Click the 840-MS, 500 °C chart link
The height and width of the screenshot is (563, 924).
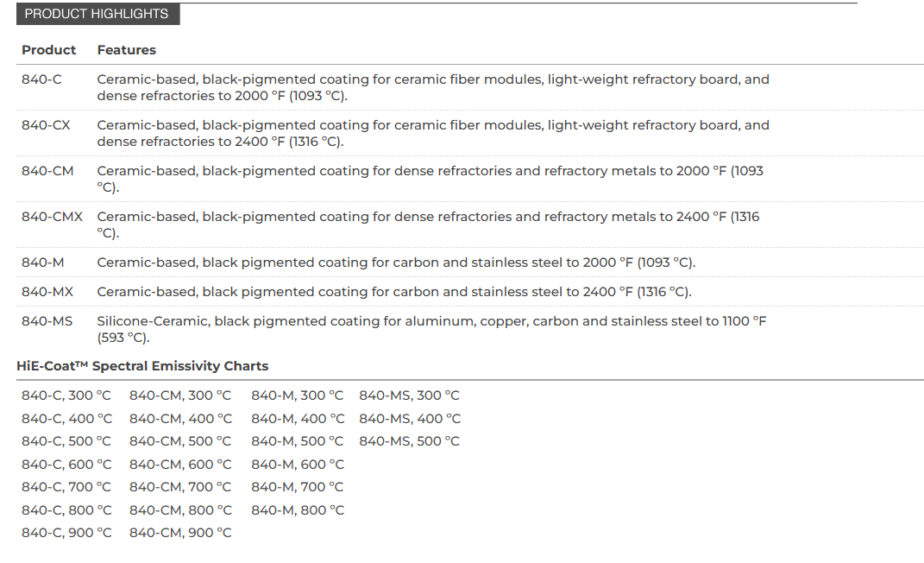409,441
